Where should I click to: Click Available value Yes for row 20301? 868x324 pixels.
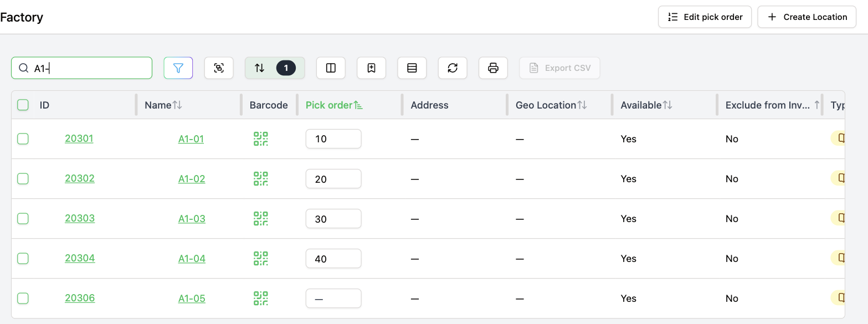coord(629,139)
